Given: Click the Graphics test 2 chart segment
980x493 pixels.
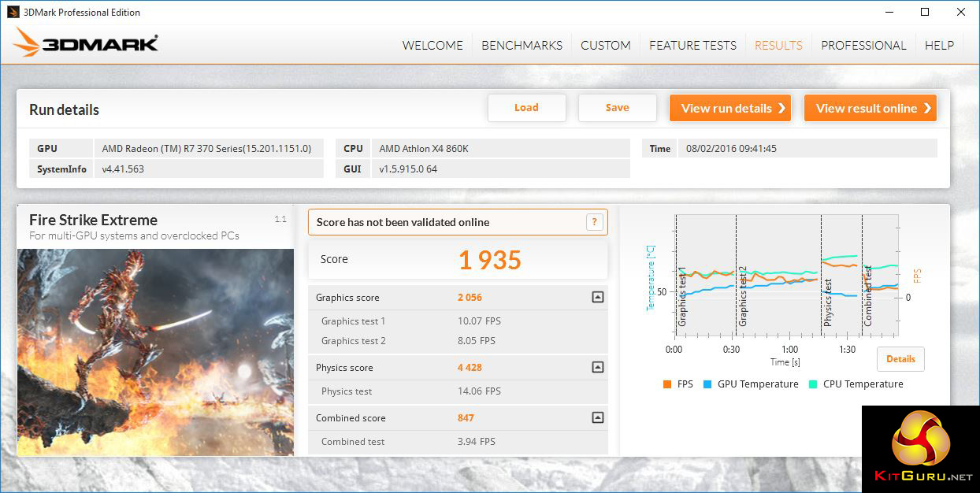Looking at the screenshot, I should point(778,276).
